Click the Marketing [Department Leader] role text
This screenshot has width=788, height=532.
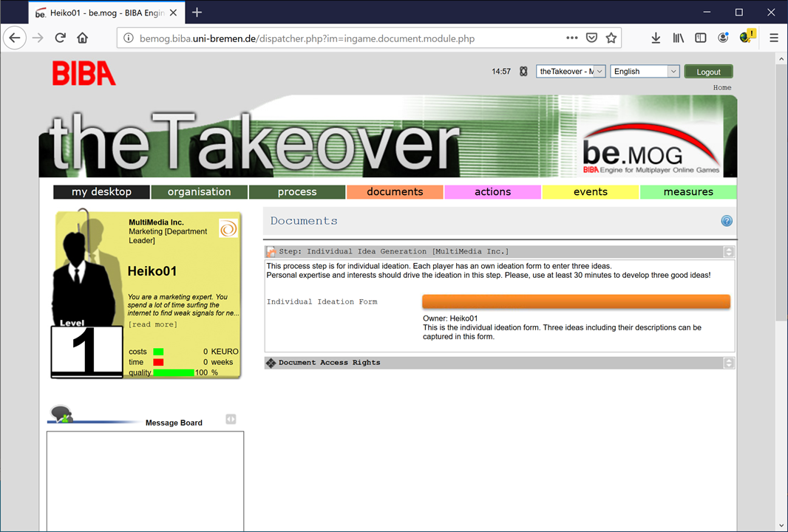[x=168, y=236]
